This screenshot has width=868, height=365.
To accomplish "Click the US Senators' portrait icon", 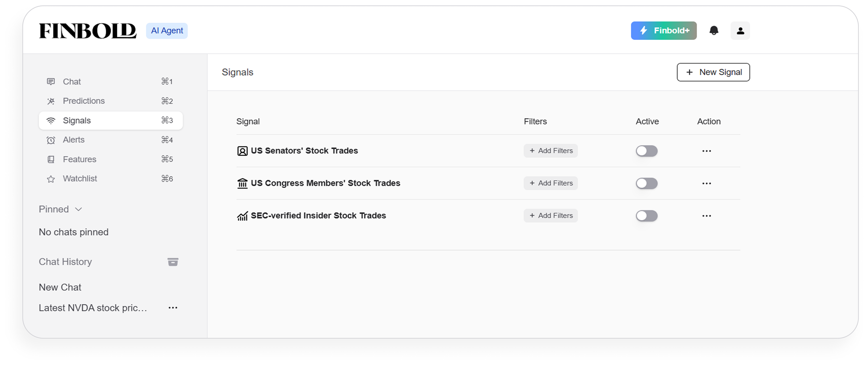I will coord(242,151).
